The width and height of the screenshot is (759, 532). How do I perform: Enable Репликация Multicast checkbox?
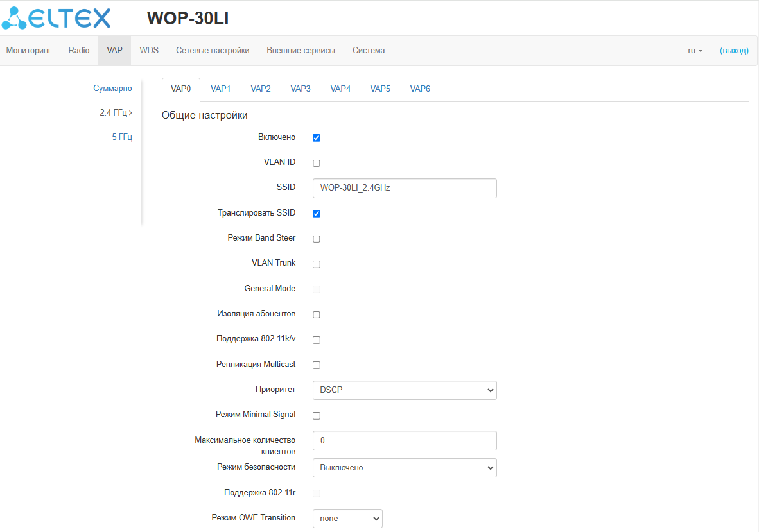tap(317, 365)
